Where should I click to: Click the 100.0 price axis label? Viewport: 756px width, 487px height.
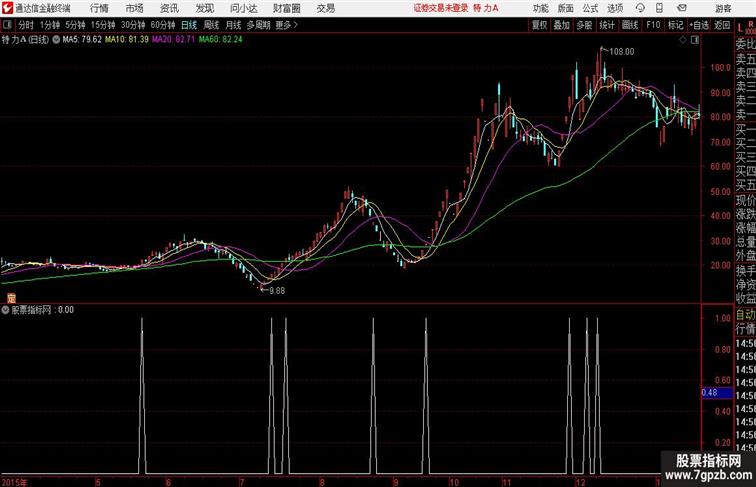(720, 68)
